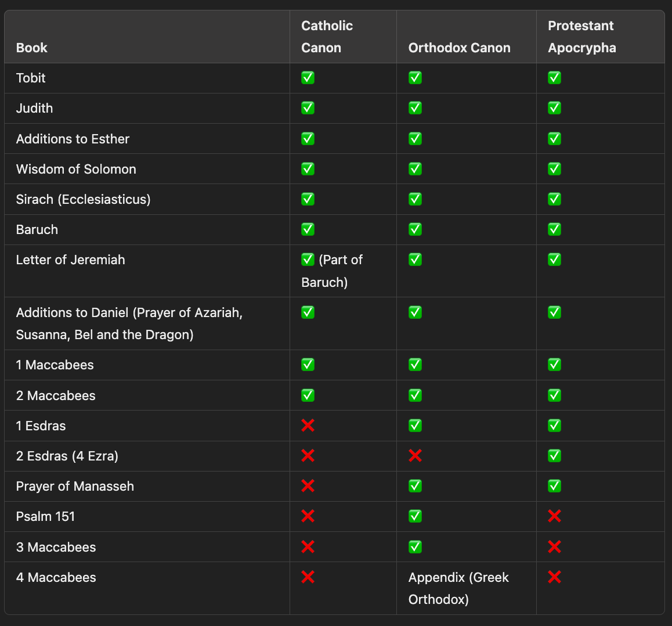The height and width of the screenshot is (626, 672).
Task: Click Letter of Jeremiah Catholic check mark
Action: pos(308,260)
